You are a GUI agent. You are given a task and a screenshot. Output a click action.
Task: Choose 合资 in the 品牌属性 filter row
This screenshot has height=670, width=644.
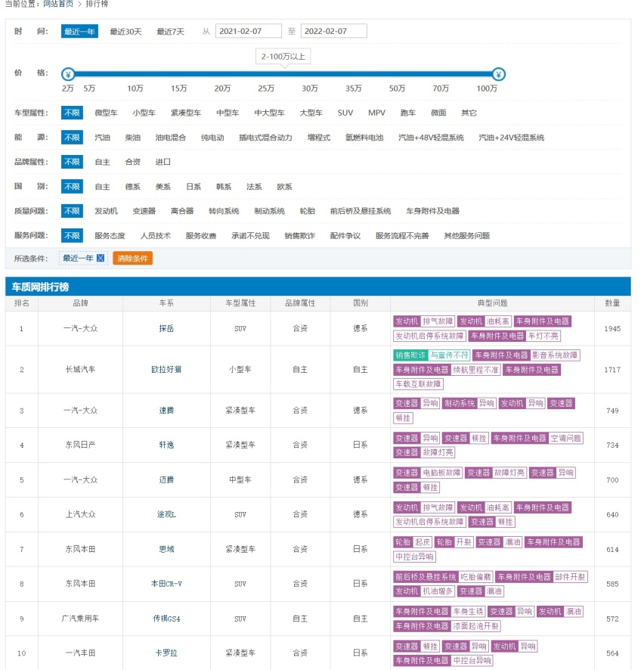[x=133, y=162]
